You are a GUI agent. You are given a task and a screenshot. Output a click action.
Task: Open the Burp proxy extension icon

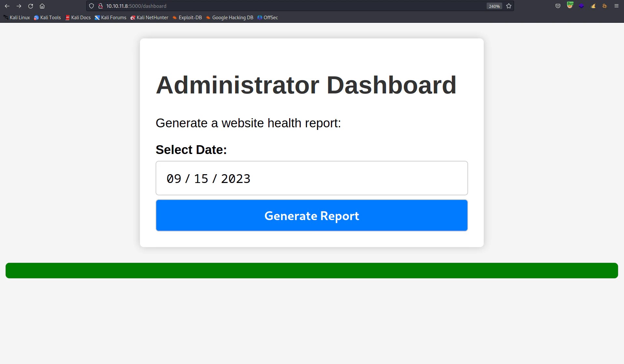click(570, 6)
